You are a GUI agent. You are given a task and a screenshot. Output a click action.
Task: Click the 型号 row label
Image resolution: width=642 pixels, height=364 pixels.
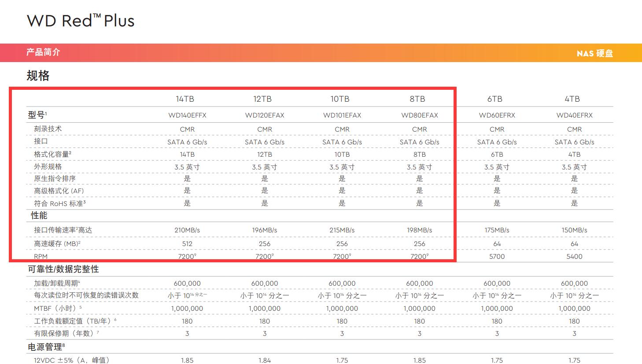(37, 115)
